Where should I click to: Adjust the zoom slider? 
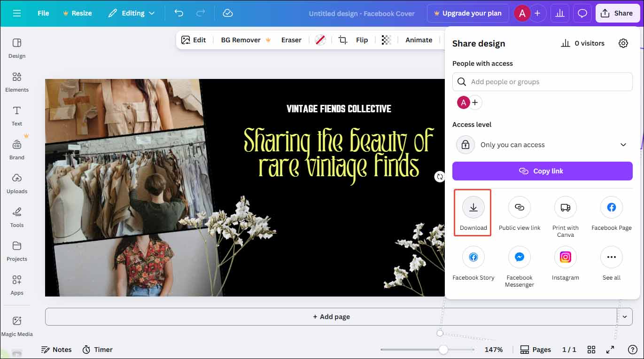pyautogui.click(x=444, y=349)
